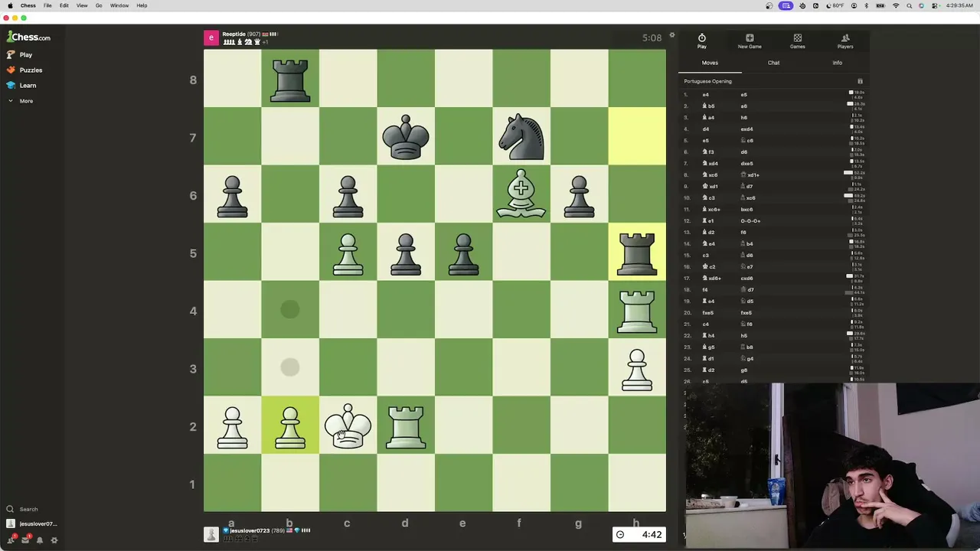
Task: Select the white rook on h4
Action: pyautogui.click(x=637, y=311)
